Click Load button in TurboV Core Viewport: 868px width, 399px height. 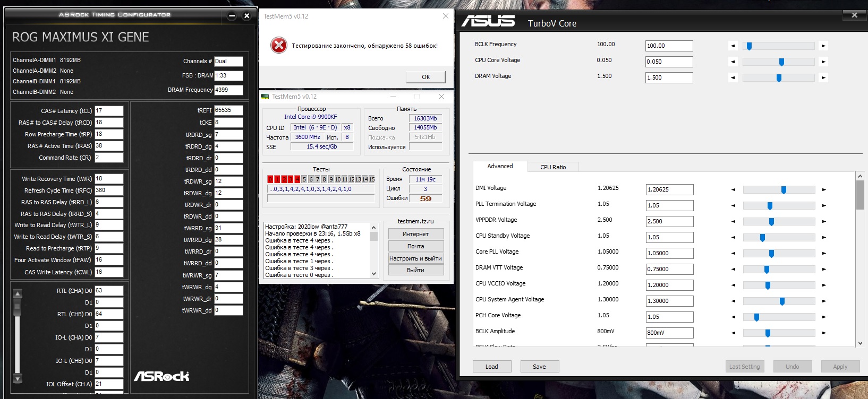pyautogui.click(x=492, y=367)
